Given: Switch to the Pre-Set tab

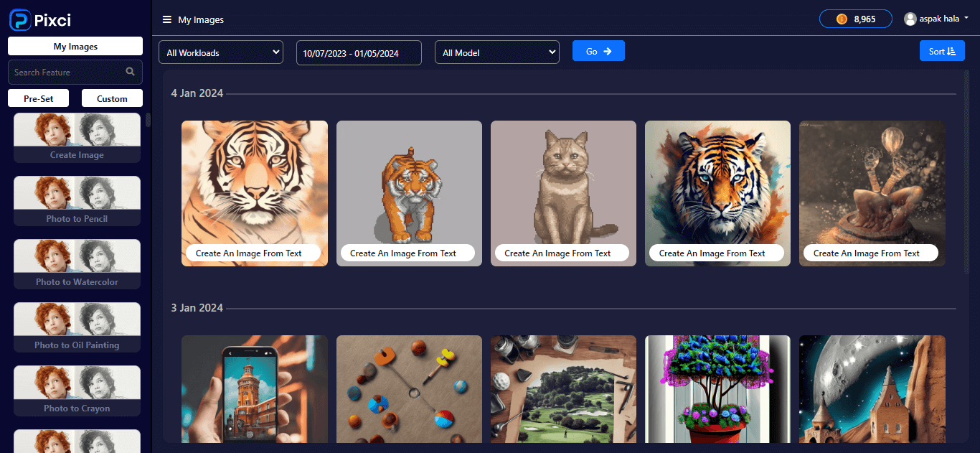Looking at the screenshot, I should [x=38, y=98].
